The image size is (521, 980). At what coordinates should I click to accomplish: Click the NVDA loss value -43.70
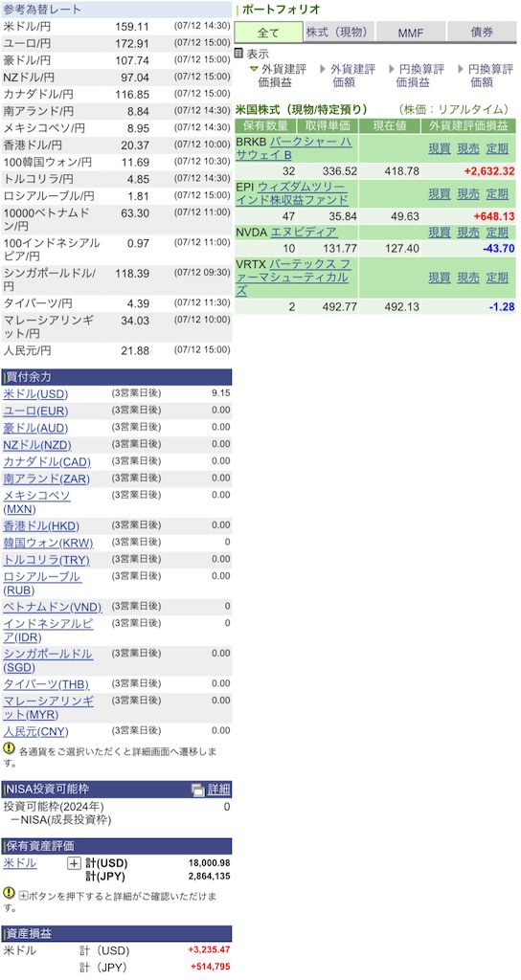point(498,248)
